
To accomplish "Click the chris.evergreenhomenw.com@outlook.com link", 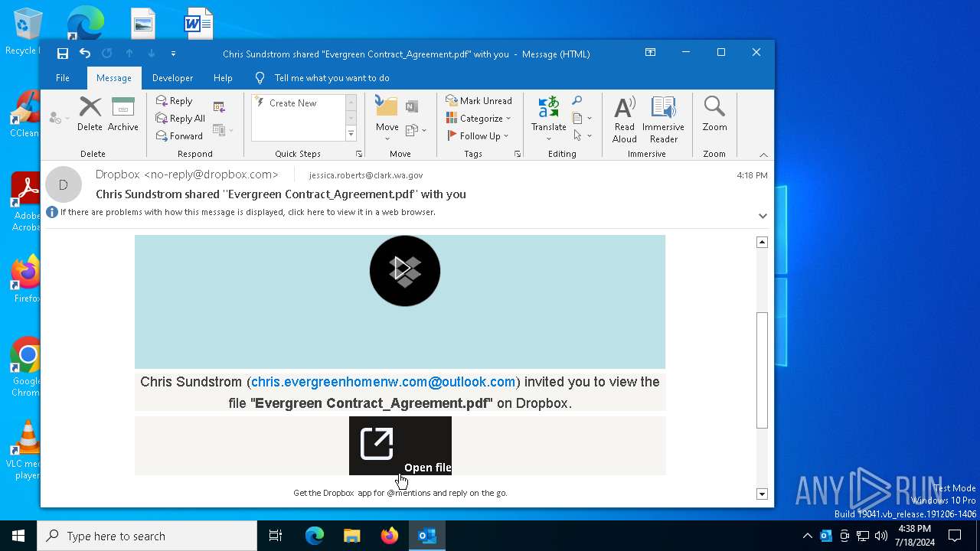I will point(383,382).
